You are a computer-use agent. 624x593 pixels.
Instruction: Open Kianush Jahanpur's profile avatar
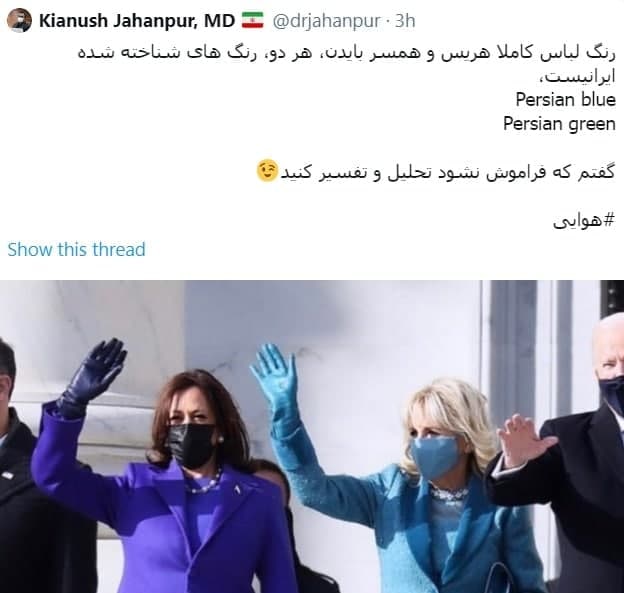click(x=19, y=21)
